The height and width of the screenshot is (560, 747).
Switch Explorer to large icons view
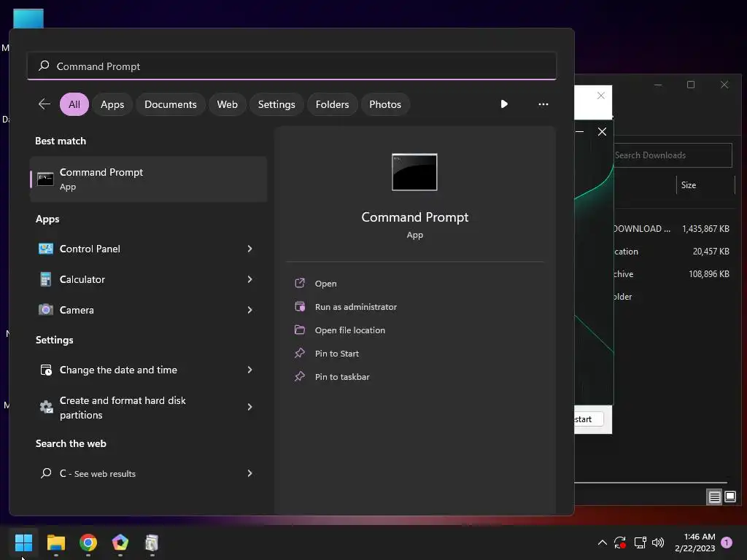click(729, 497)
